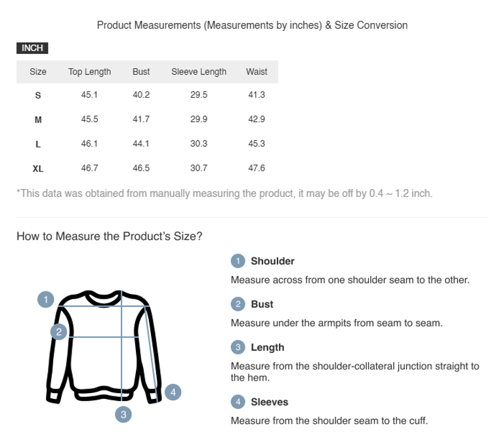
Task: Click the Size column header
Action: coord(38,72)
